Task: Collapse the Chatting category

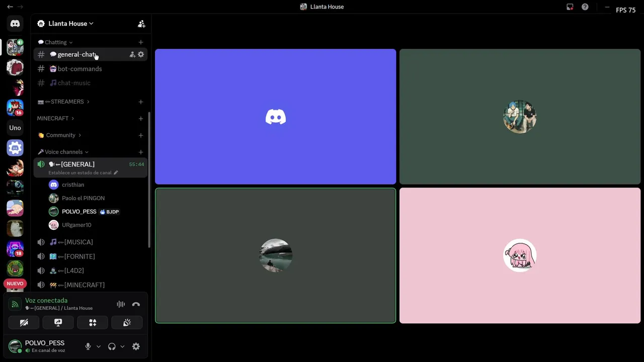Action: pos(55,42)
